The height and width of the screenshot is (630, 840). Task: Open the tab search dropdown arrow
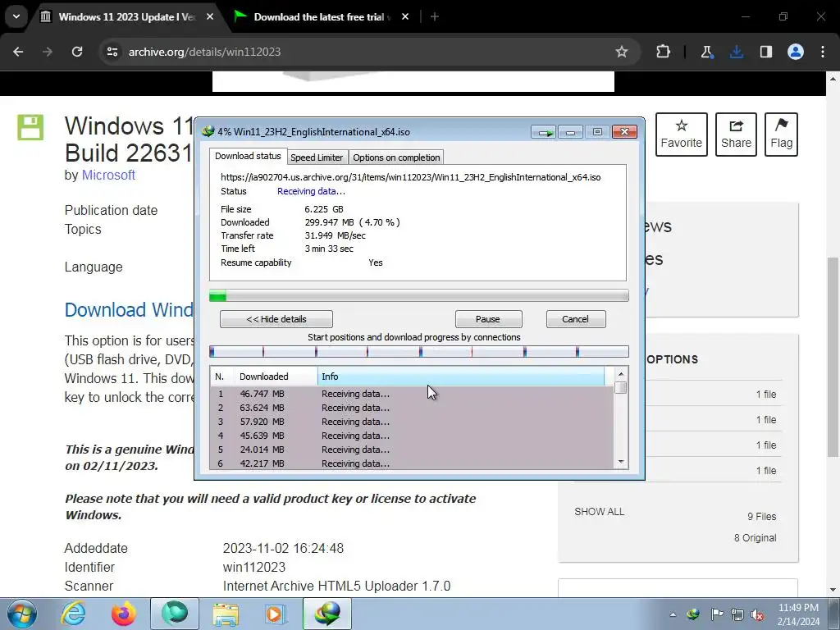click(16, 16)
